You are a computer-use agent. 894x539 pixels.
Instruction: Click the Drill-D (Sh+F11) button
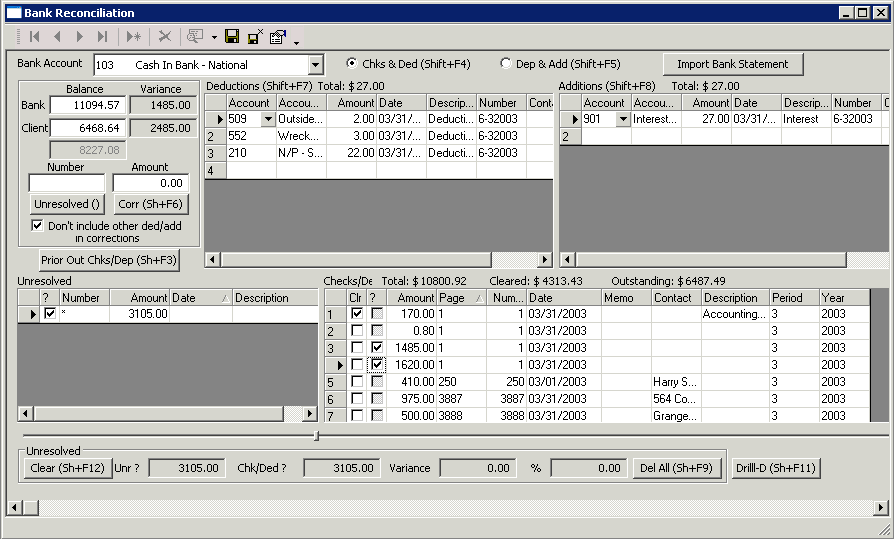tap(775, 468)
